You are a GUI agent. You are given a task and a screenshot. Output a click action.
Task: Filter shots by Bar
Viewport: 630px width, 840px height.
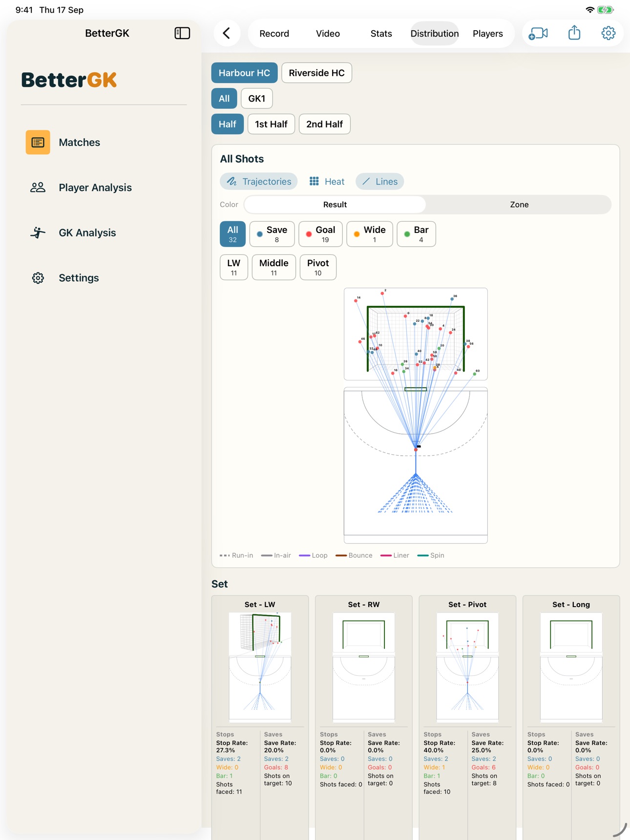click(416, 234)
